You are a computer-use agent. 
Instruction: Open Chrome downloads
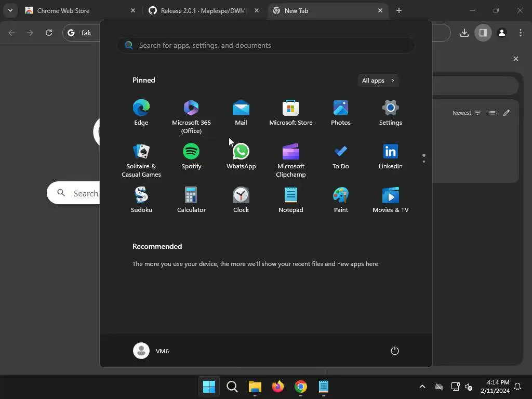pos(464,33)
